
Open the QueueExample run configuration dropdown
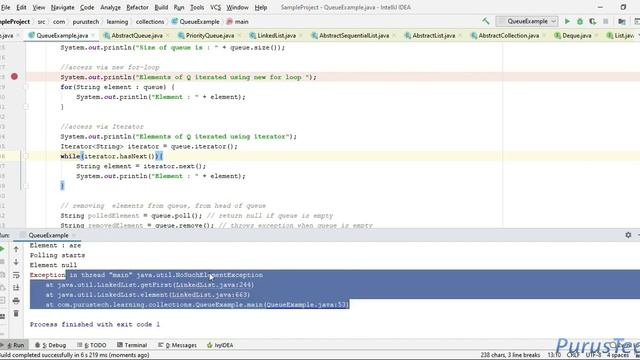[527, 21]
